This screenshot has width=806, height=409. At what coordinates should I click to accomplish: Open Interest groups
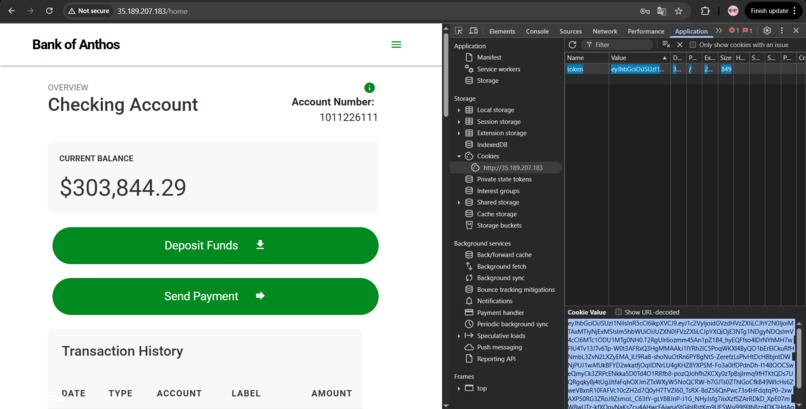tap(498, 191)
